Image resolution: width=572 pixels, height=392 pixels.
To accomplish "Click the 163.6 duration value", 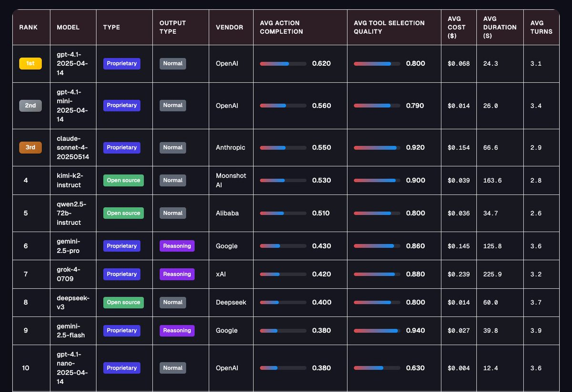I will tap(492, 181).
